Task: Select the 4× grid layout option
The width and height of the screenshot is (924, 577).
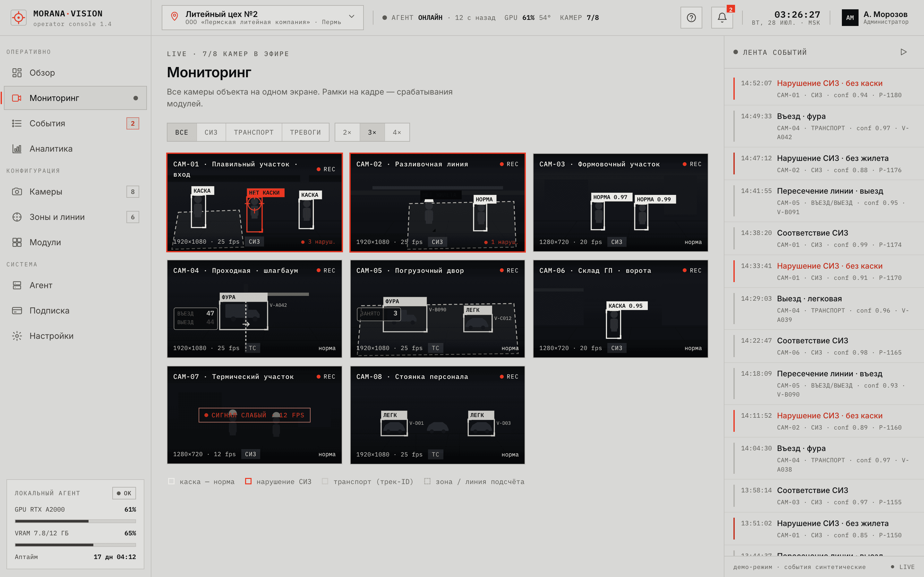Action: pos(397,132)
